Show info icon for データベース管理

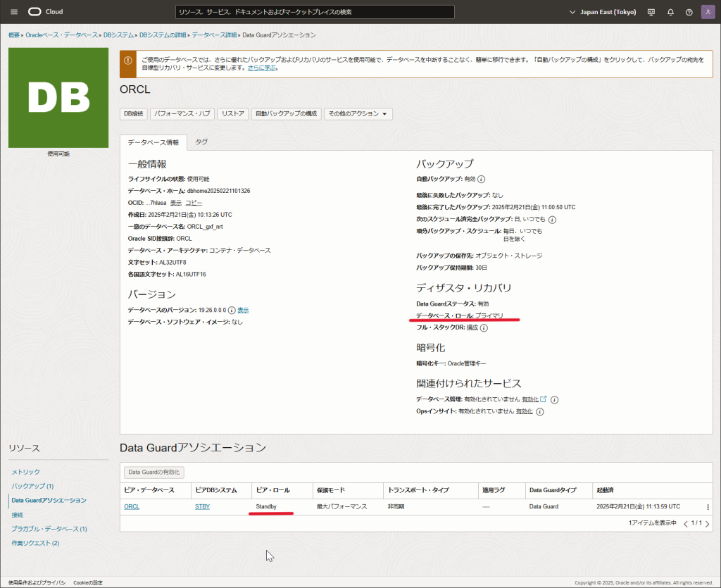tap(555, 400)
